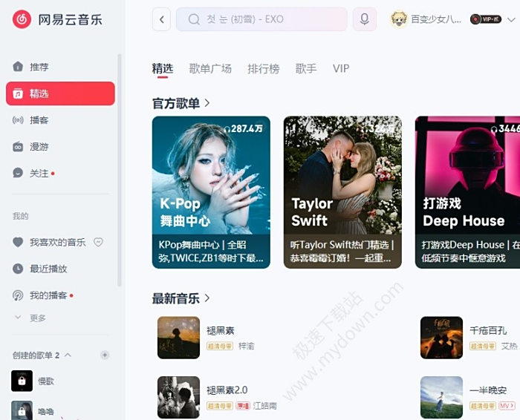
Task: Open the 最新音乐 section link
Action: pyautogui.click(x=181, y=298)
